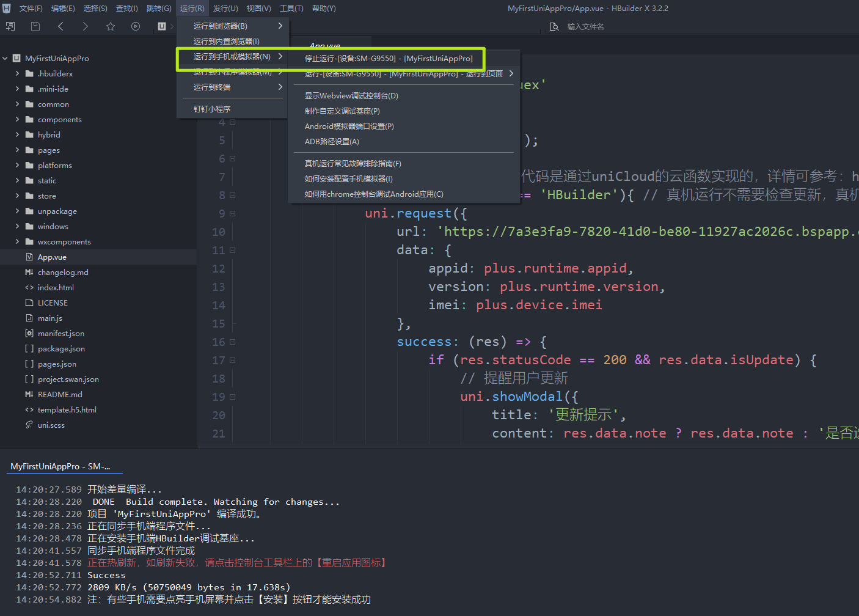
Task: Expand the static folder
Action: tap(17, 181)
